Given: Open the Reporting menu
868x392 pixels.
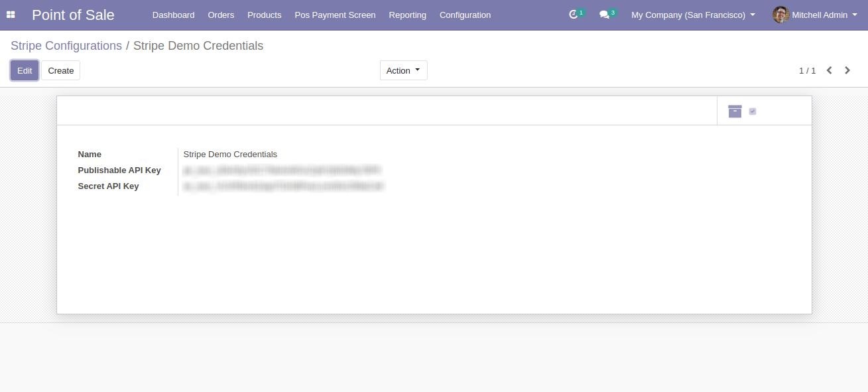Looking at the screenshot, I should pos(407,15).
